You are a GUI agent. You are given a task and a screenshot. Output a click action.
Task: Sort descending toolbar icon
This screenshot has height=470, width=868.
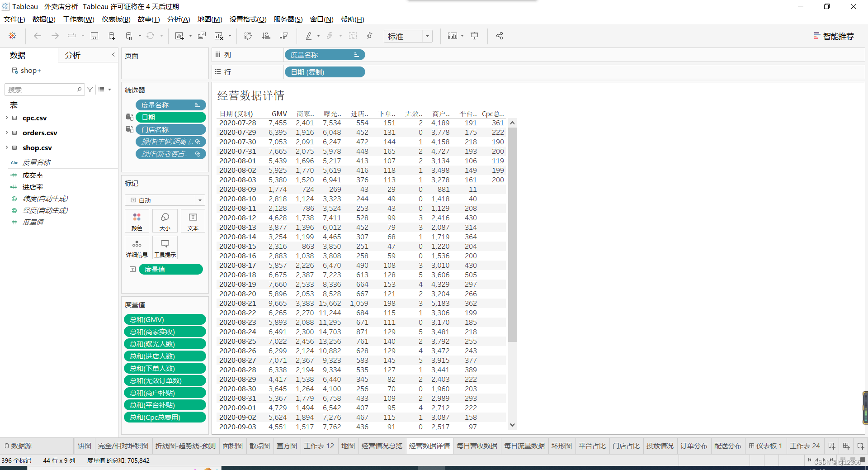point(284,36)
